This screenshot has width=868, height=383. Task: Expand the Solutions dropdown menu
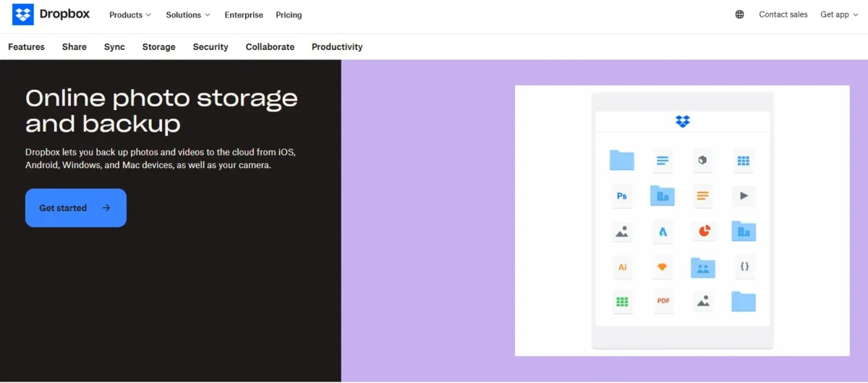[188, 14]
